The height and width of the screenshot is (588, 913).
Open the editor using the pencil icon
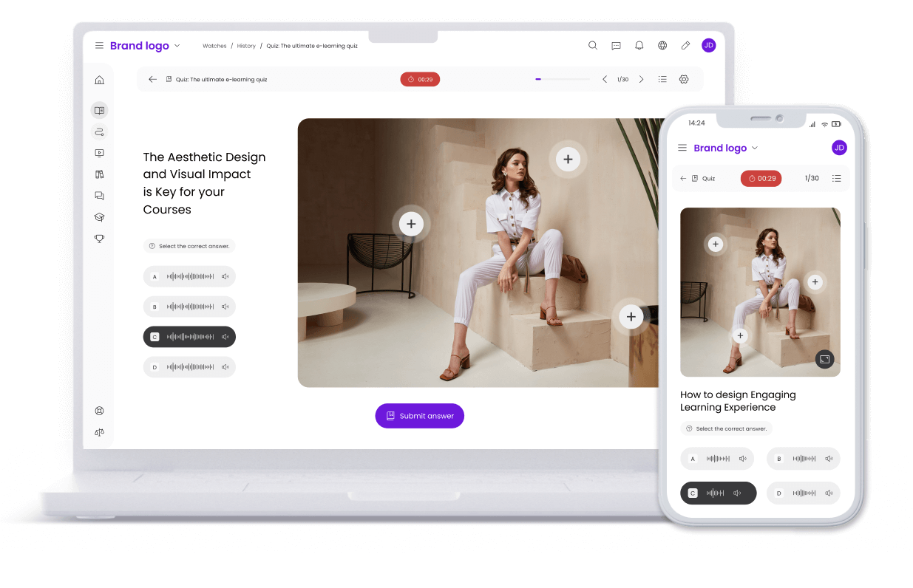pyautogui.click(x=685, y=45)
